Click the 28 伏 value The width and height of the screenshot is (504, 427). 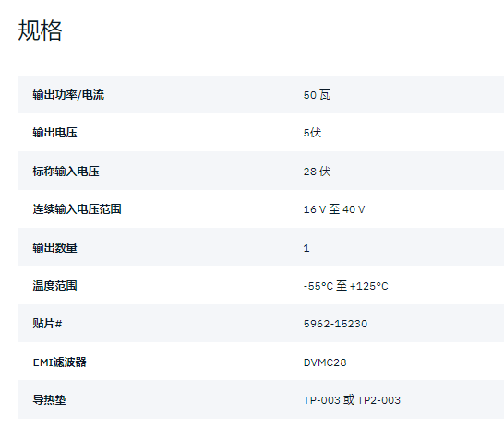pos(317,172)
